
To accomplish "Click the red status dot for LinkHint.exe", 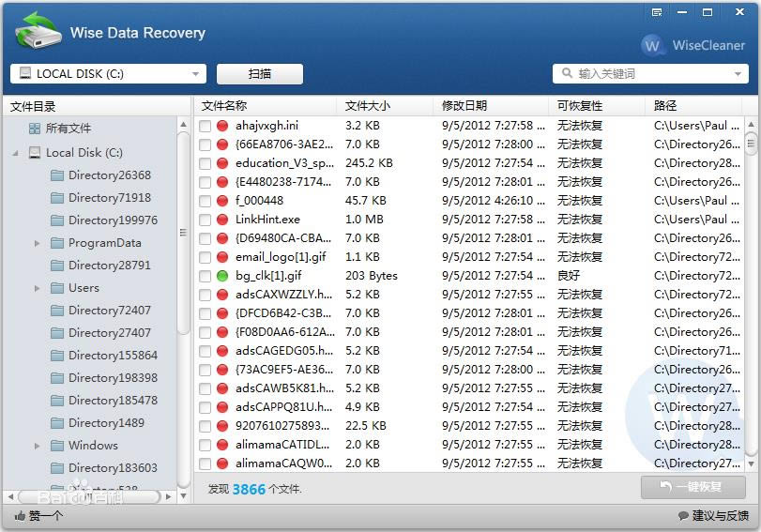I will pos(222,220).
